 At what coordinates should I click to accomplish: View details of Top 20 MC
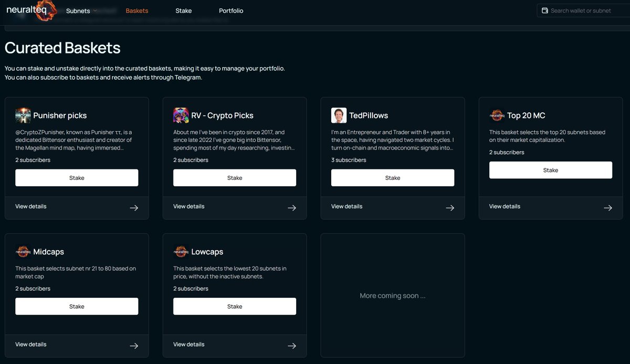(x=505, y=206)
